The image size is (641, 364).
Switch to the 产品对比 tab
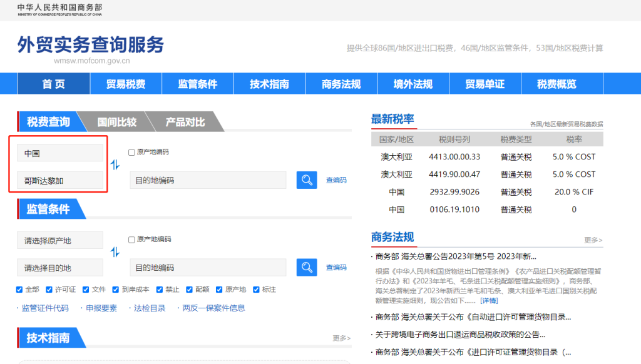[185, 122]
